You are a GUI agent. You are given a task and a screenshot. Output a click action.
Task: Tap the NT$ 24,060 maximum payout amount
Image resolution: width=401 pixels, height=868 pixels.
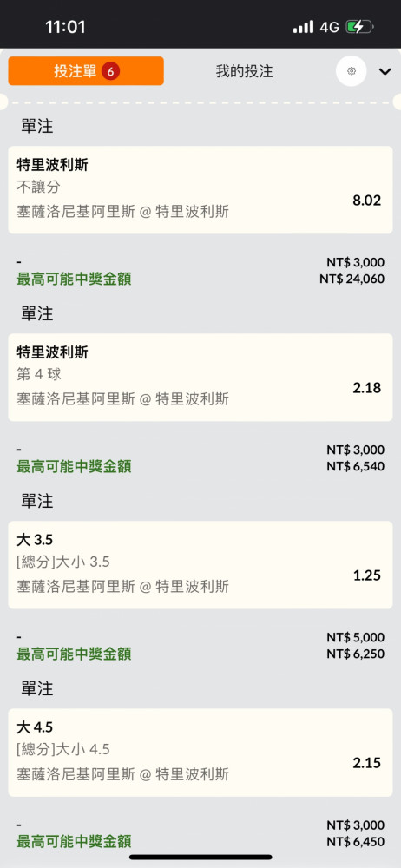coord(352,279)
